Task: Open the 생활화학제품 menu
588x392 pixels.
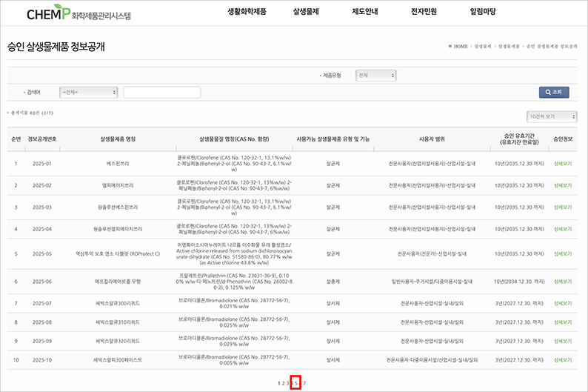Action: click(x=247, y=12)
